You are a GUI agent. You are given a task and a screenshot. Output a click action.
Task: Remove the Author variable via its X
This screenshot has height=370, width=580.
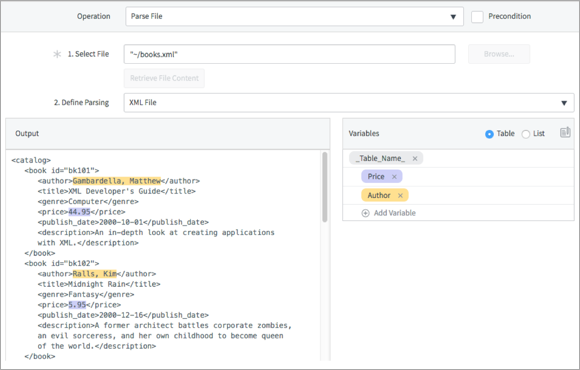(400, 196)
